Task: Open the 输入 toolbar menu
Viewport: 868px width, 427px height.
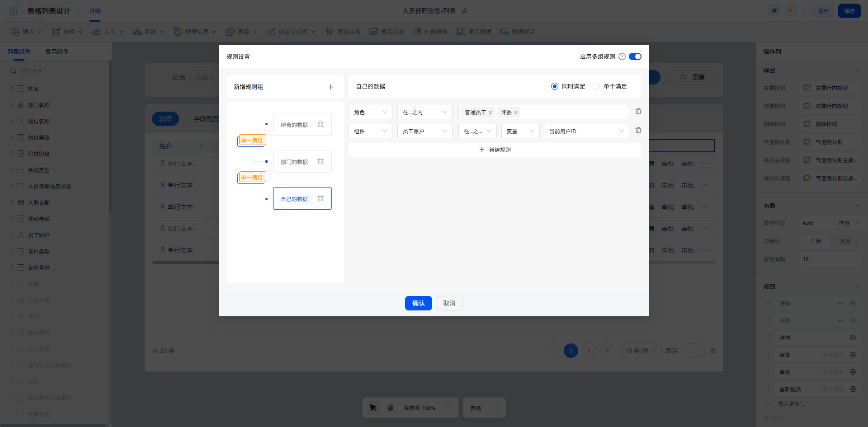Action: 27,32
